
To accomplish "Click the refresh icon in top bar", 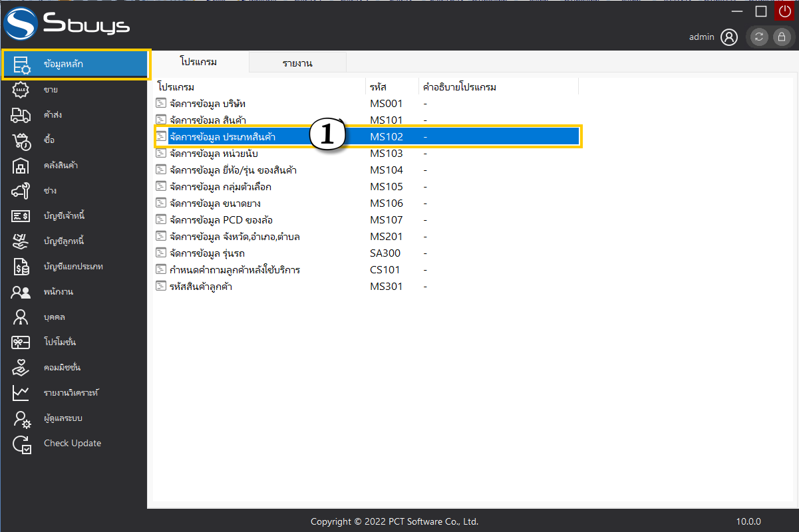I will tap(759, 37).
